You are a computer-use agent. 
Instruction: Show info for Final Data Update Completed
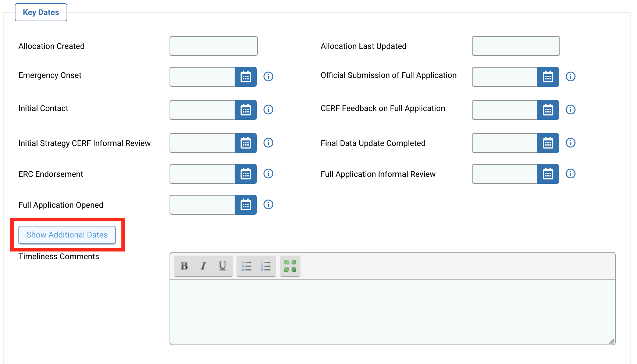click(x=570, y=143)
